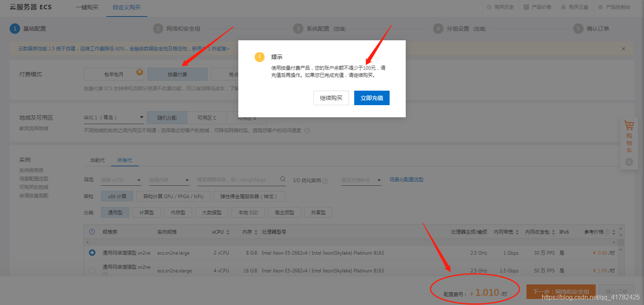Click the yellow warning icon in dialog

pyautogui.click(x=260, y=57)
